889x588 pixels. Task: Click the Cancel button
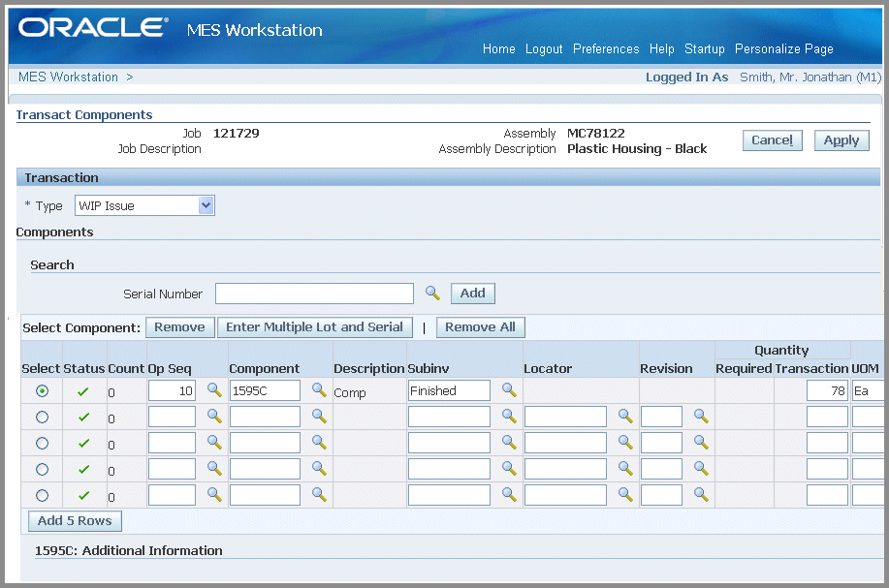point(773,140)
